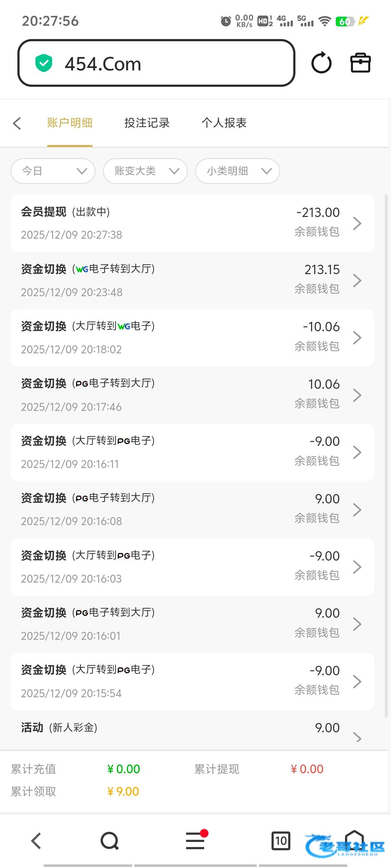Switch to the 个人报表 tab
The width and height of the screenshot is (391, 868).
tap(224, 123)
